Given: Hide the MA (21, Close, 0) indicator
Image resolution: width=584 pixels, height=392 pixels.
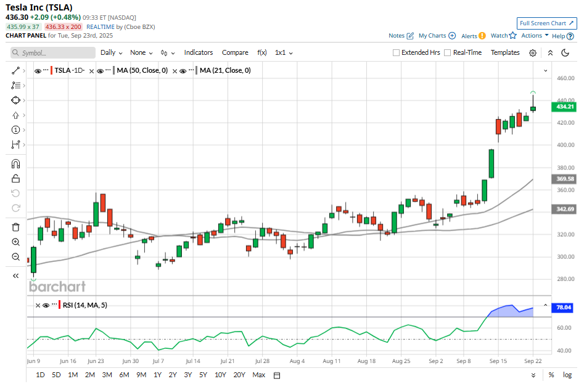Looking at the screenshot, I should (183, 71).
